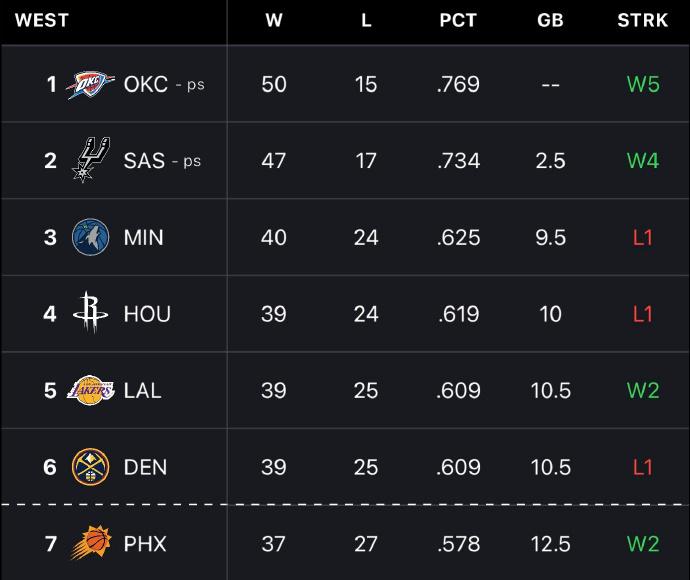The image size is (690, 580).
Task: Open the Minnesota Timberwolves logo
Action: coord(91,238)
